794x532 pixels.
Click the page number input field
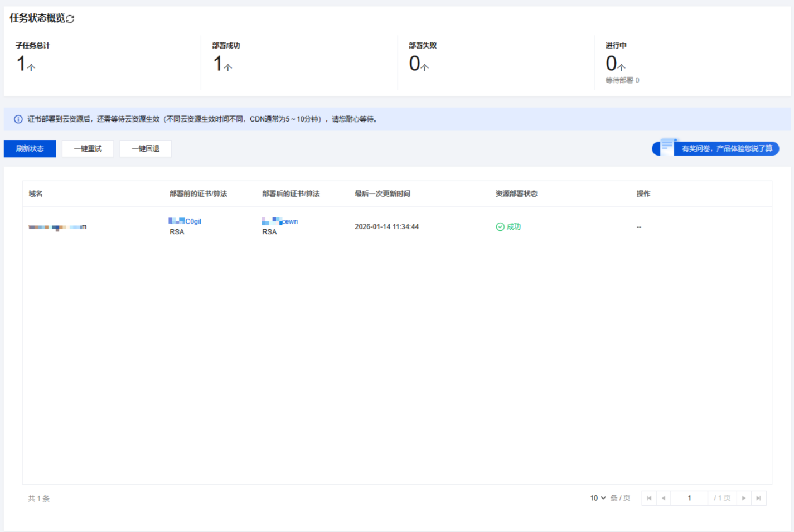click(x=689, y=498)
